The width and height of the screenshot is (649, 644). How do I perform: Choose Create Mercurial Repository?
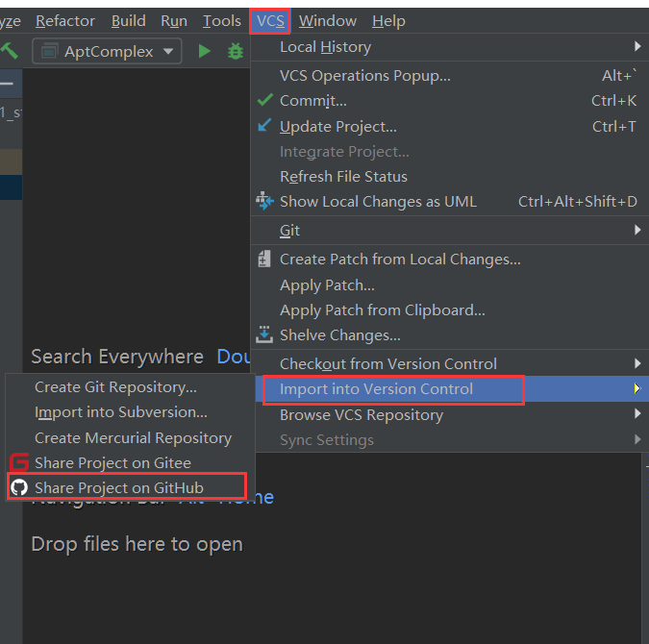pyautogui.click(x=131, y=438)
